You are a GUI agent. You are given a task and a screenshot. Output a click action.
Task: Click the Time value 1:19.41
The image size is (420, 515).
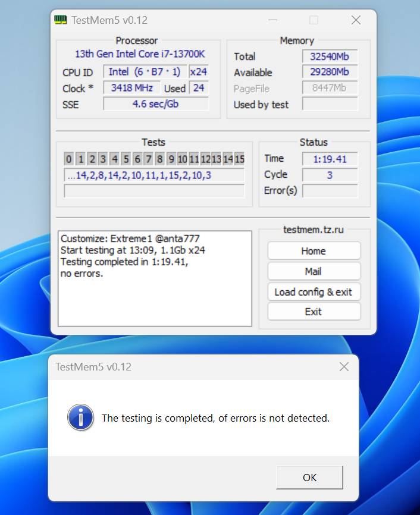pos(330,159)
